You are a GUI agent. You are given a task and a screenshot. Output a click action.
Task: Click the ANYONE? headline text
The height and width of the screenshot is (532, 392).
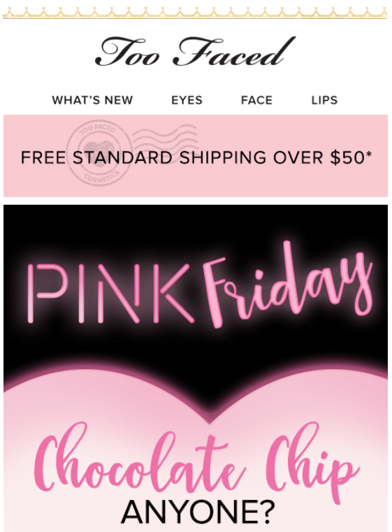(x=198, y=512)
